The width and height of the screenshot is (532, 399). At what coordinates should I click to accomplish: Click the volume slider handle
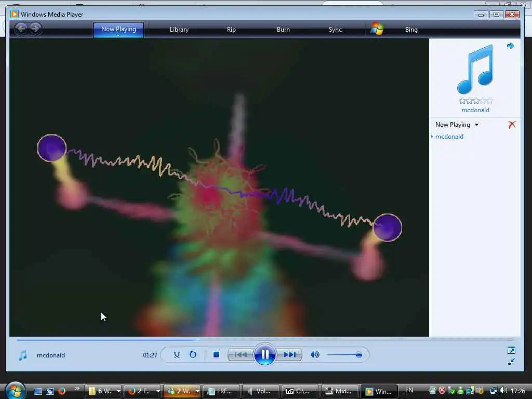(x=358, y=355)
